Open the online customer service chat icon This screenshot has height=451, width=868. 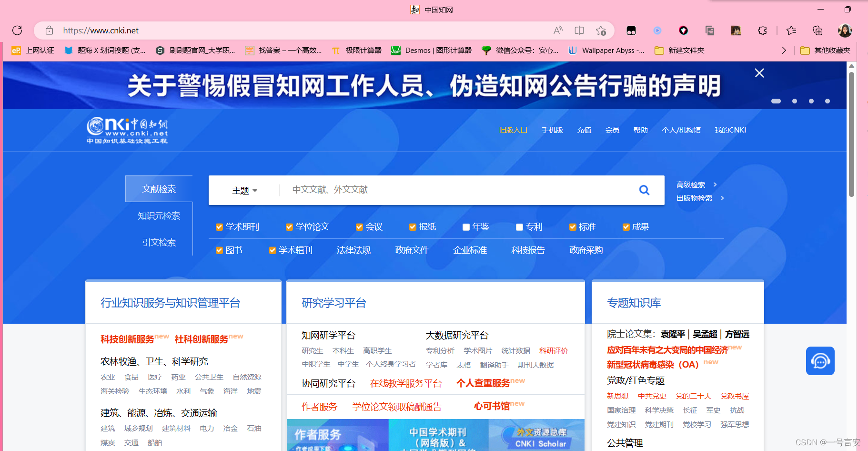coord(820,361)
